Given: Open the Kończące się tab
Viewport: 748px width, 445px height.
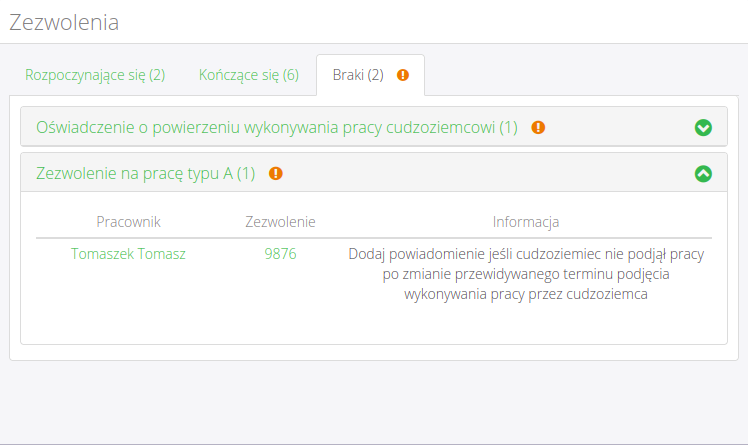Looking at the screenshot, I should (248, 75).
